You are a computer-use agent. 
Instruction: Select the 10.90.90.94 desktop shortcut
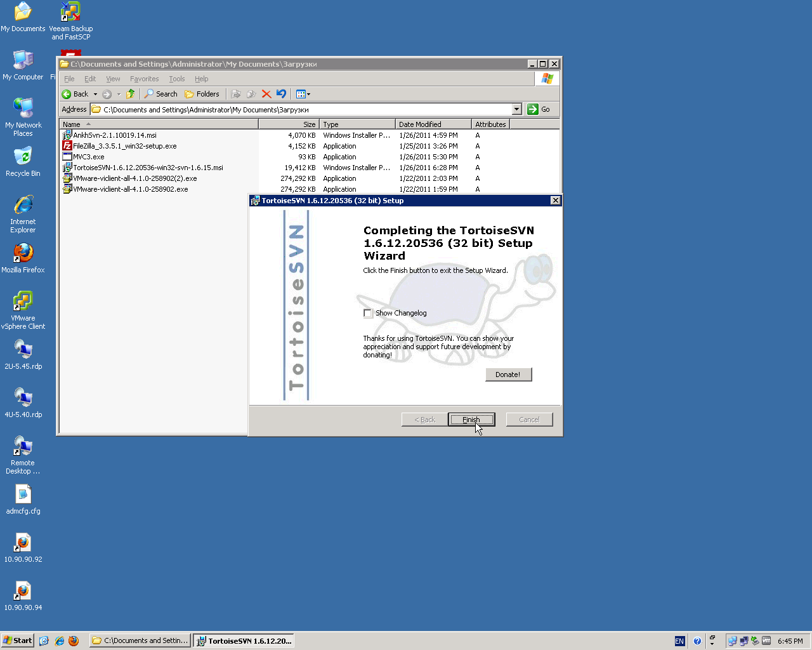point(23,597)
